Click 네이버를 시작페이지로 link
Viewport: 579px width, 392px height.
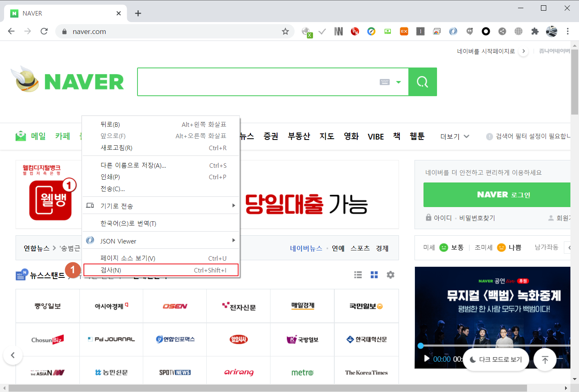click(x=486, y=51)
